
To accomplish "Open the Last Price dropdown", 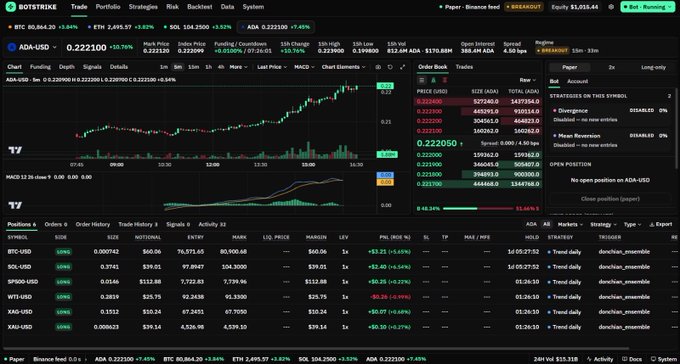I will (272, 67).
